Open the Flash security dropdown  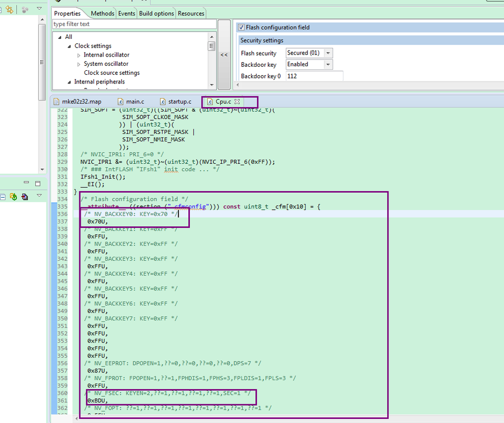tap(328, 53)
